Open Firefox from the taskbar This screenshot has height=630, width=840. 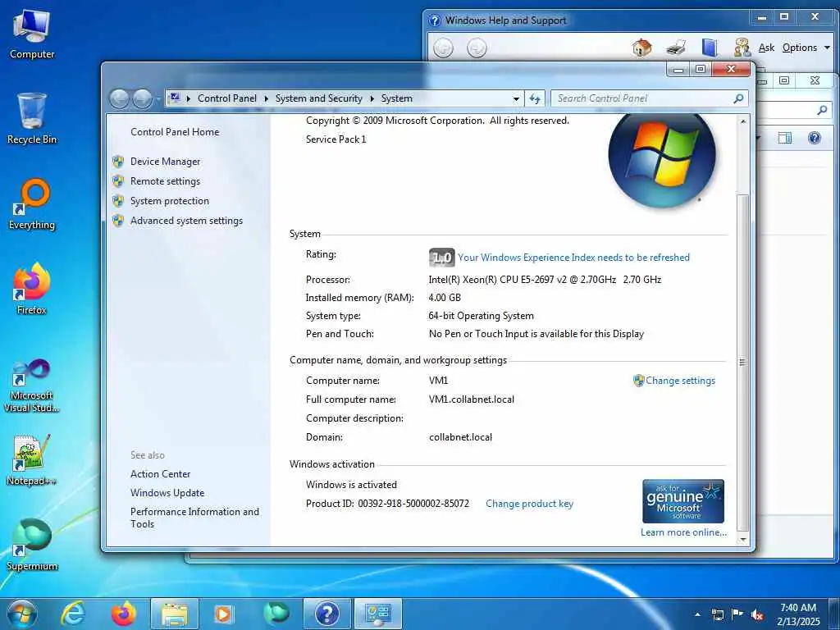point(123,614)
